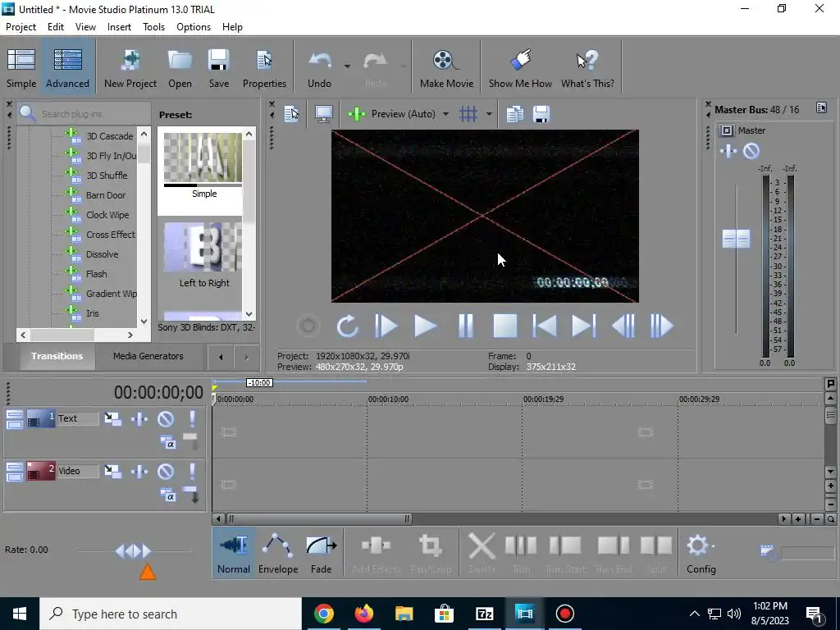Viewport: 840px width, 630px height.
Task: Open the Make Movie wizard
Action: click(x=446, y=68)
